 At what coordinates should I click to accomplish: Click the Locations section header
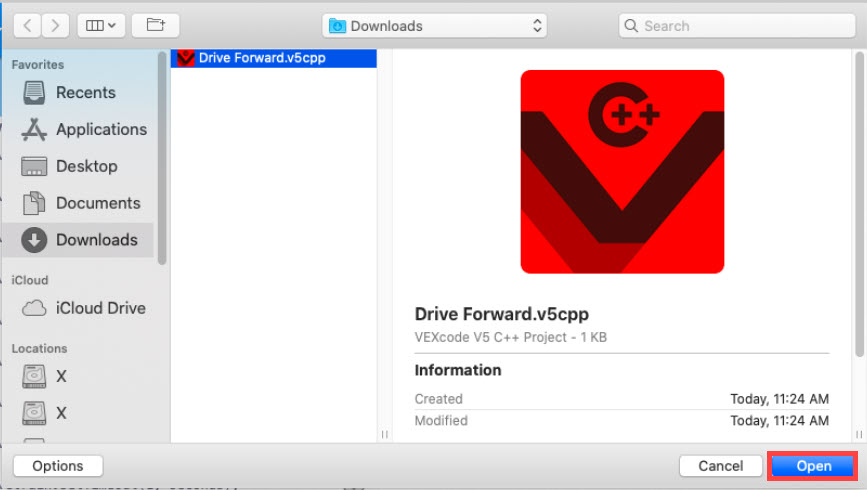tap(39, 348)
